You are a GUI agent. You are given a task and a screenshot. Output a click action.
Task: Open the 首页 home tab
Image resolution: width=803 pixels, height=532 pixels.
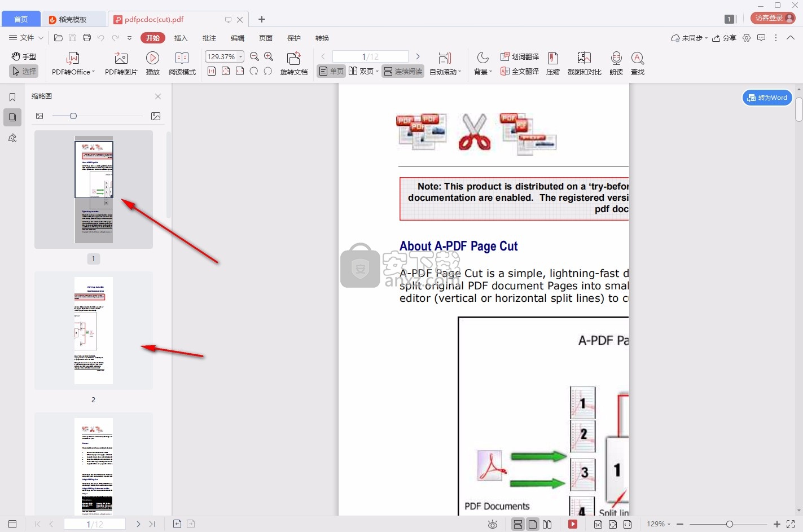21,19
